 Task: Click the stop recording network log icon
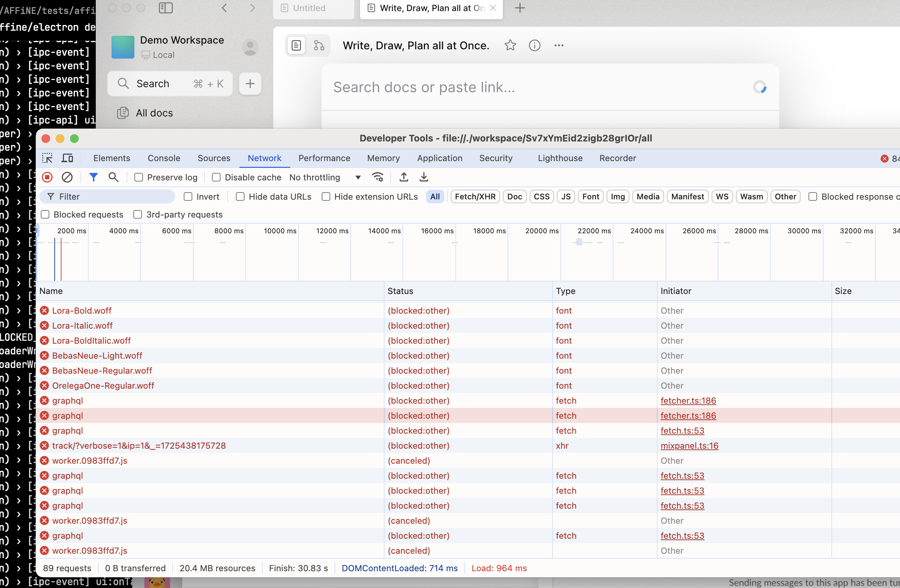pyautogui.click(x=47, y=177)
